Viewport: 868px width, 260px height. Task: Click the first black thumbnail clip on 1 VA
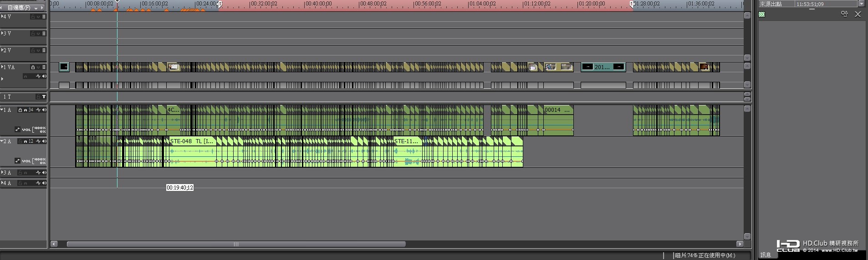click(64, 67)
